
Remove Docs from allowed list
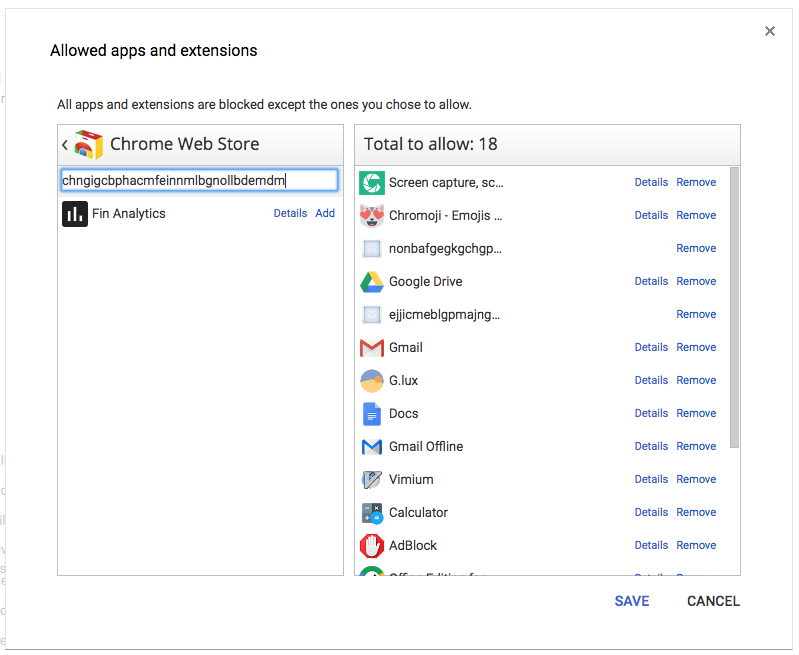[696, 413]
